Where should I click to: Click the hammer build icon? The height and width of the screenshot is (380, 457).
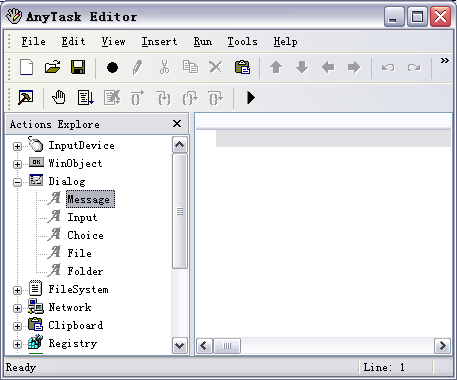click(26, 98)
